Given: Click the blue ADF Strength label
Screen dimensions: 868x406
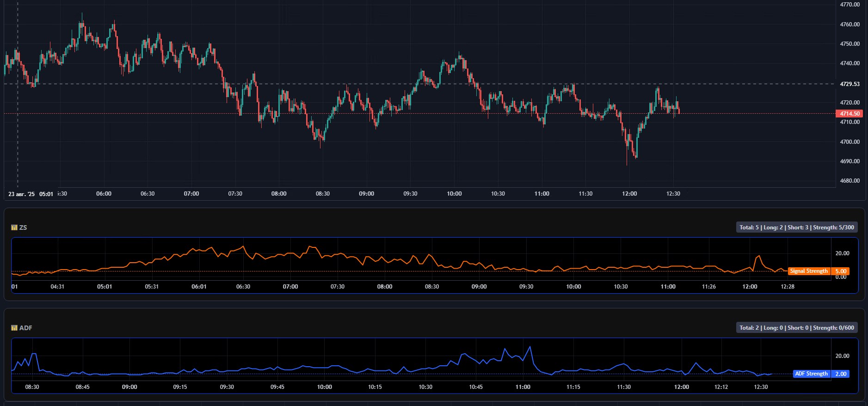Looking at the screenshot, I should pos(811,374).
